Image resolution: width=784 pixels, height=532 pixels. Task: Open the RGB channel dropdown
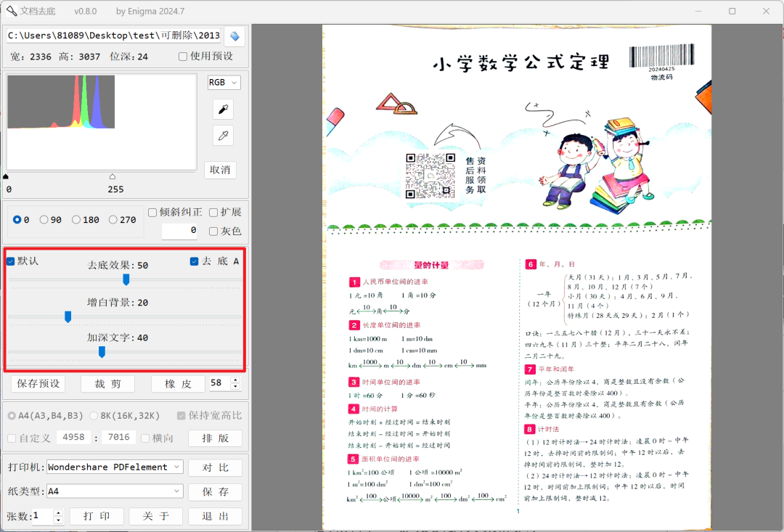(224, 83)
